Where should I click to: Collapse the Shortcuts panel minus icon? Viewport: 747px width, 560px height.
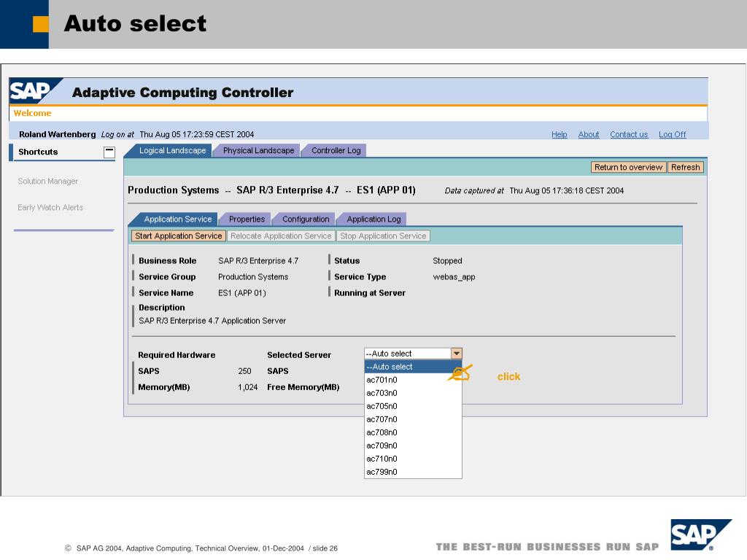(109, 152)
